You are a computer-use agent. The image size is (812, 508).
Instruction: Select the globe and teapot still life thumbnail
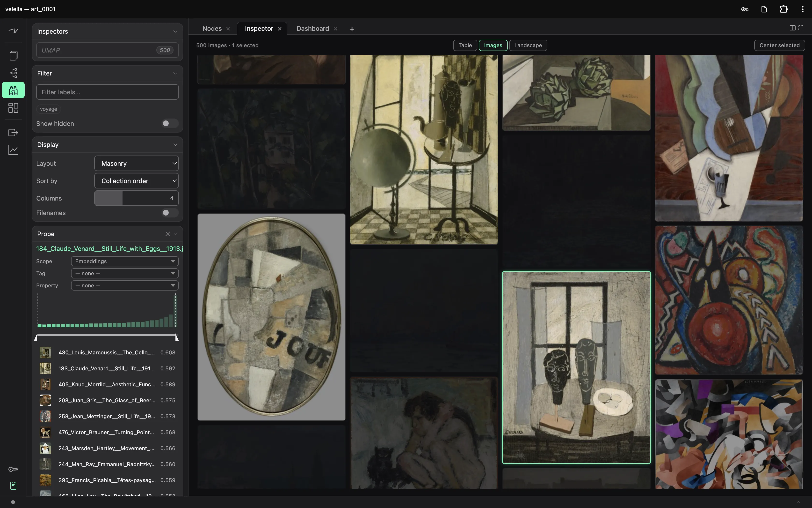tap(424, 149)
